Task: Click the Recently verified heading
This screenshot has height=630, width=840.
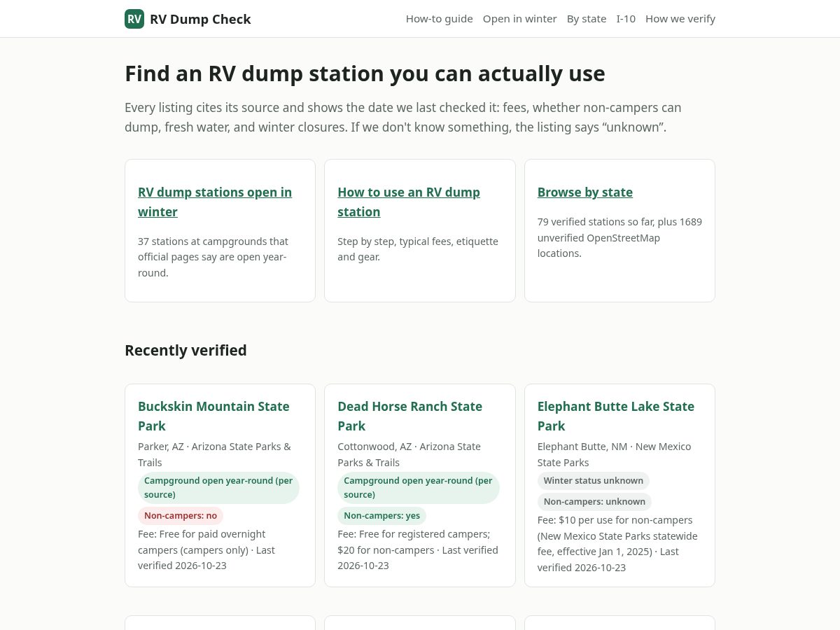Action: (x=185, y=350)
